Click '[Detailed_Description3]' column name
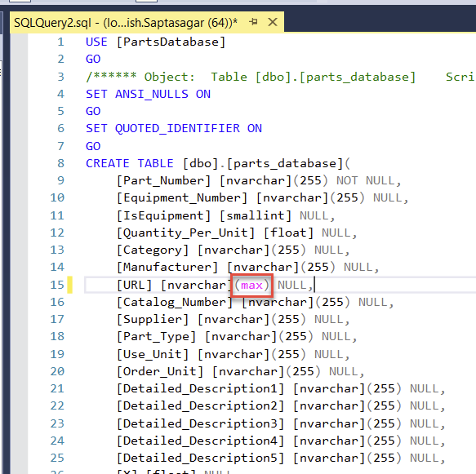Screen dimensions: 476x474 point(200,423)
